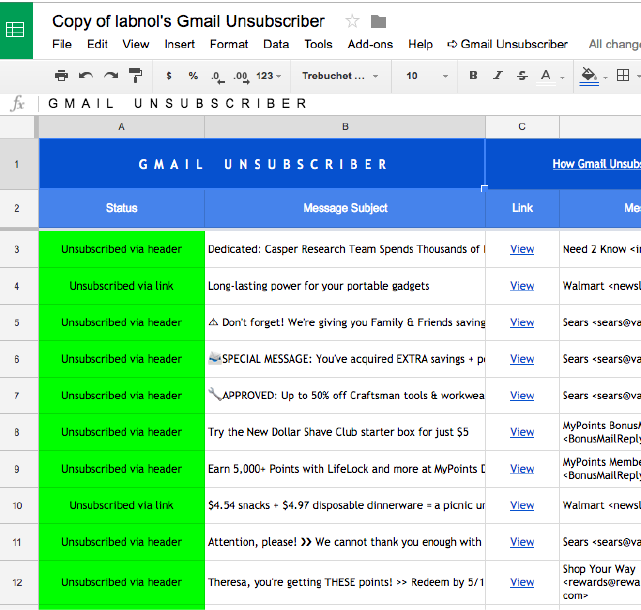The height and width of the screenshot is (610, 641).
Task: Open the font size 10 dropdown
Action: coord(426,76)
